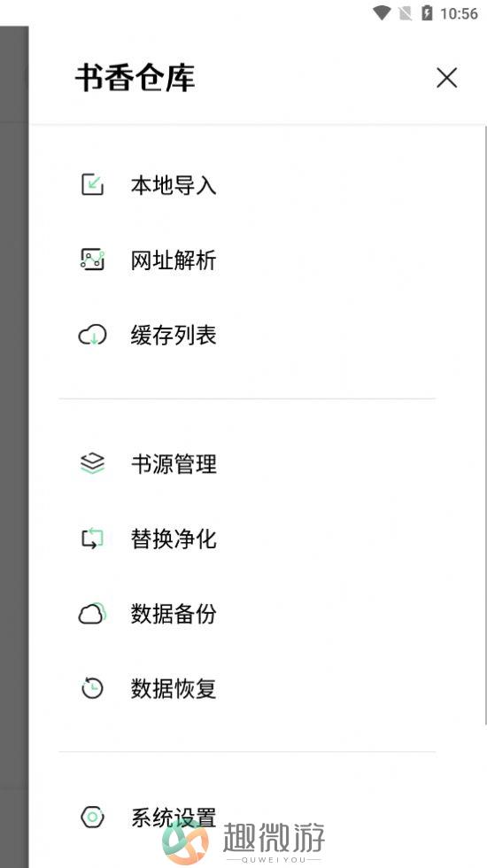This screenshot has height=868, width=487.
Task: Select 网址解析 menu entry
Action: tap(174, 260)
